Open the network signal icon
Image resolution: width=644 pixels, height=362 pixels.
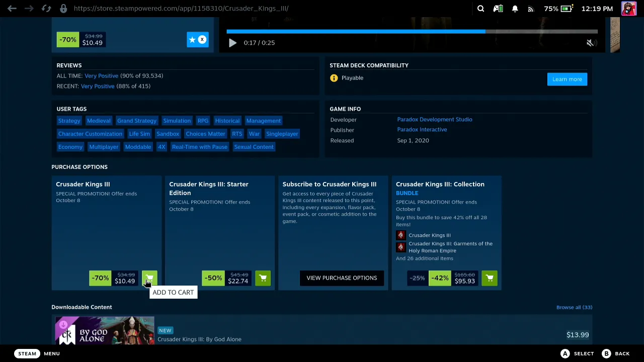tap(530, 9)
